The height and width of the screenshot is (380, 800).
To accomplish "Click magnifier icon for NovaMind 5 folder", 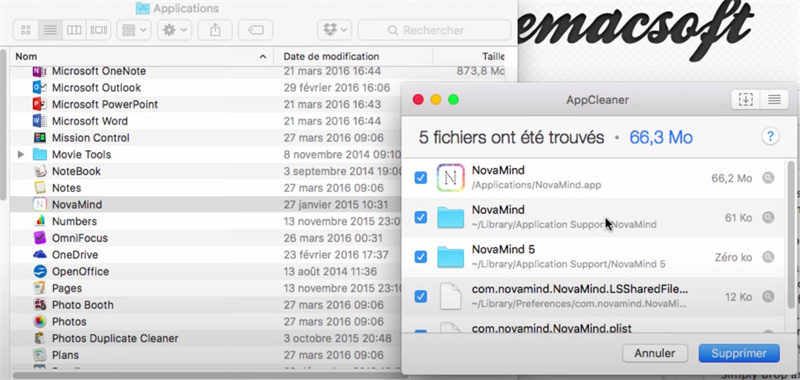I will click(768, 257).
